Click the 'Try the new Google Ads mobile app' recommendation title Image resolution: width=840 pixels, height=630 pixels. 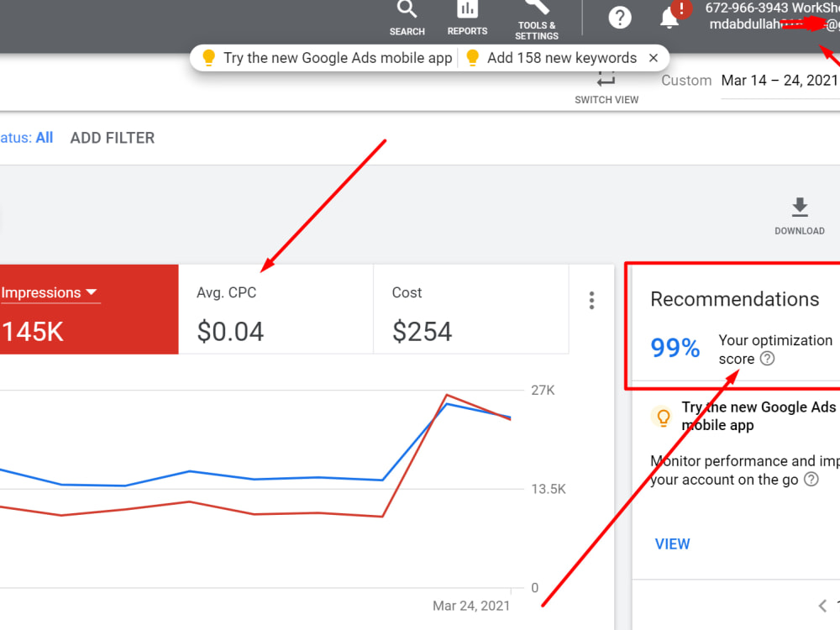pos(759,416)
